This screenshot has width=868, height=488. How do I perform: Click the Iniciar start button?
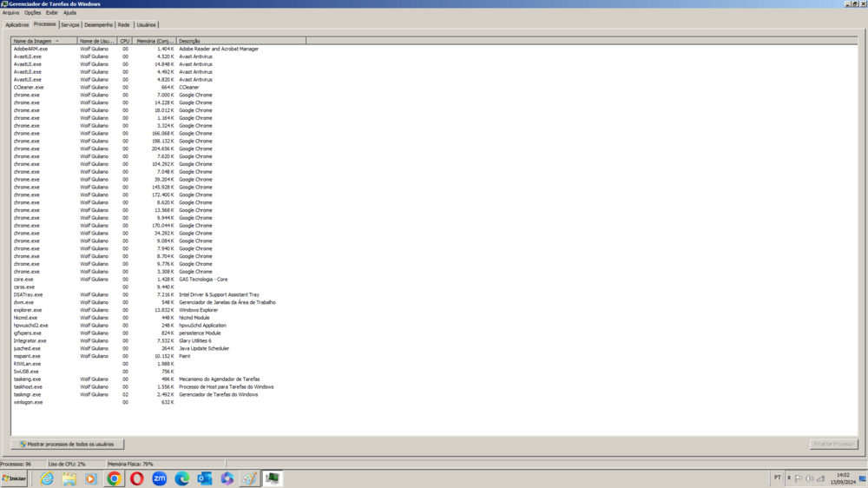[x=15, y=478]
